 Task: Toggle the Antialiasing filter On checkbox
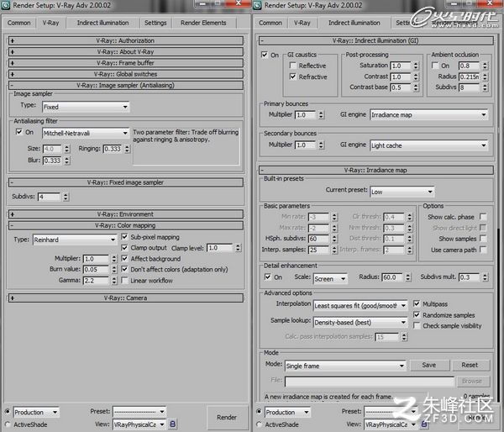[x=19, y=132]
